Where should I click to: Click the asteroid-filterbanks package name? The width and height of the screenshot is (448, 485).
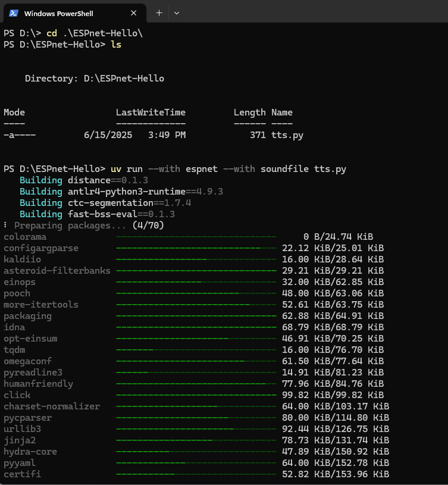[57, 271]
